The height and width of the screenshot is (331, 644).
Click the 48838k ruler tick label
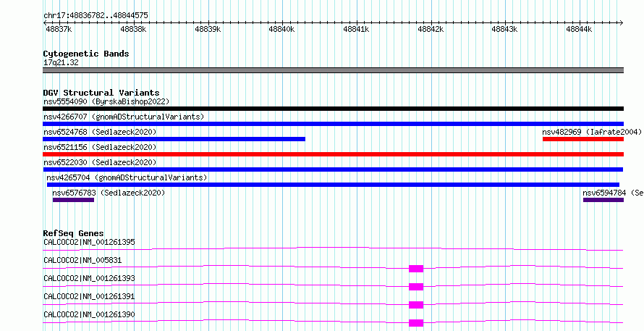[x=133, y=29]
